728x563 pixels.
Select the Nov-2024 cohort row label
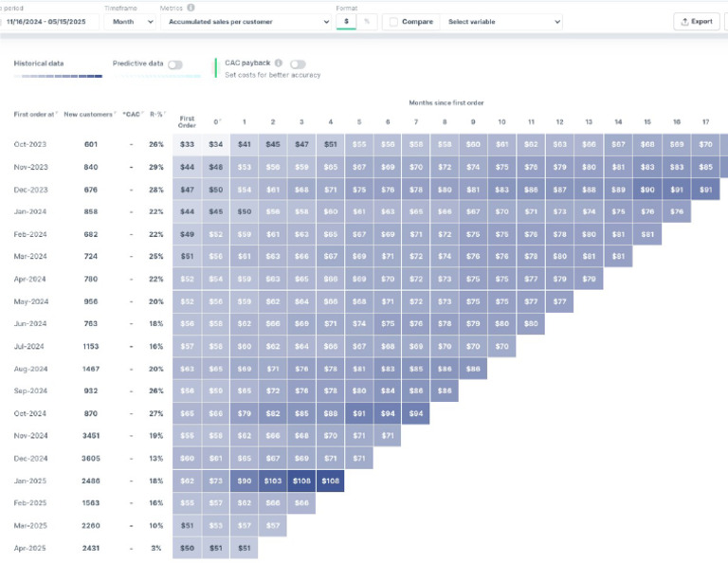tap(30, 435)
